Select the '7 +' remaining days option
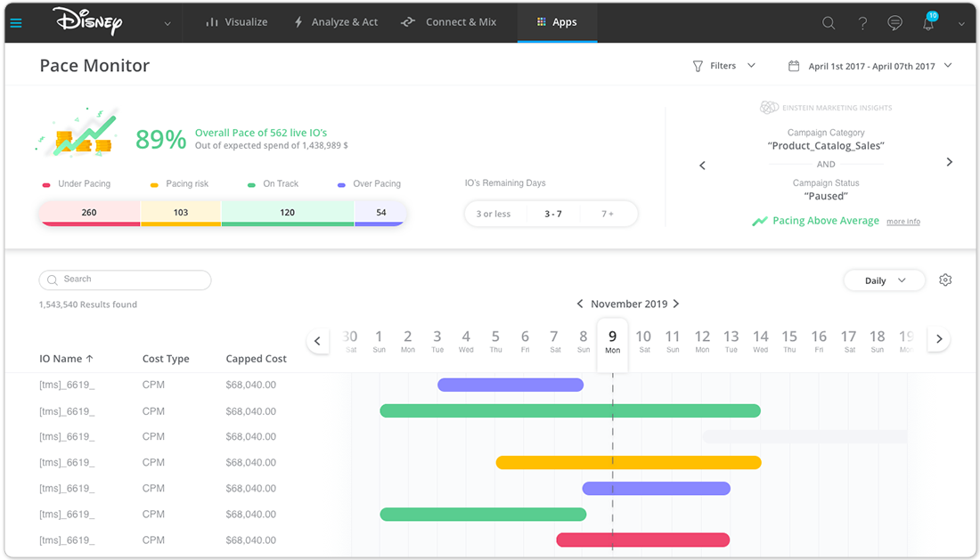 pyautogui.click(x=608, y=215)
